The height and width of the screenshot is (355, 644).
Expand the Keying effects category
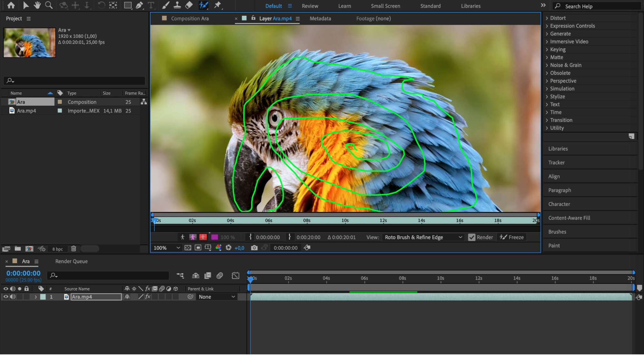(557, 49)
